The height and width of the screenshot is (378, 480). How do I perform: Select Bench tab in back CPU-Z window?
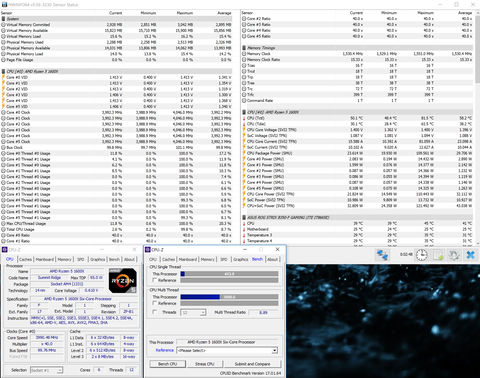tap(114, 259)
